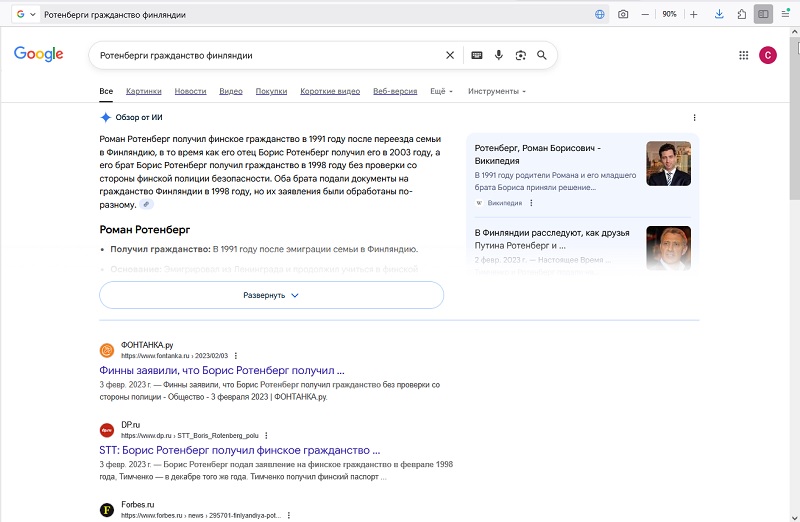
Task: Click the dp.ru URL breadcrumb
Action: click(190, 436)
